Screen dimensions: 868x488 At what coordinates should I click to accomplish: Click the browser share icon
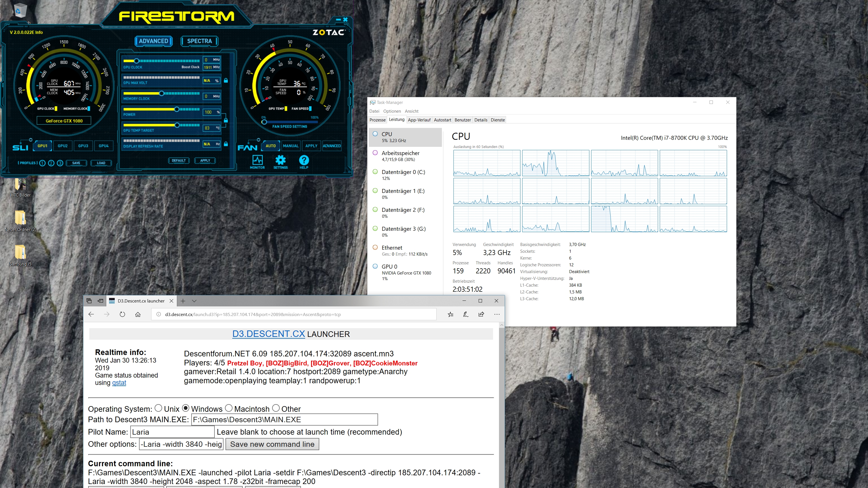481,314
